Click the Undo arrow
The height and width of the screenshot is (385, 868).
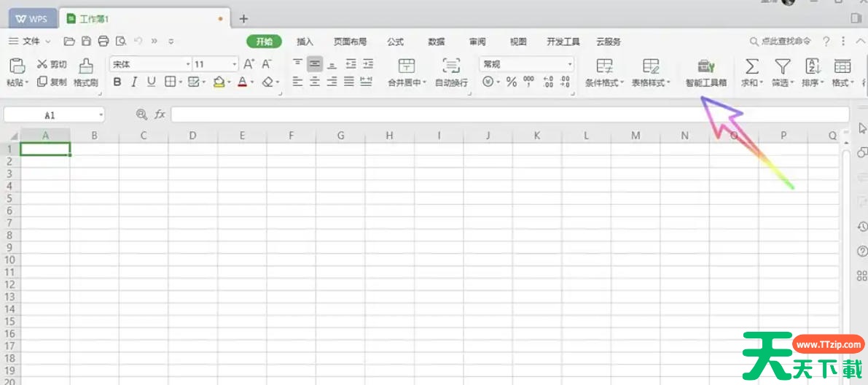coord(138,41)
